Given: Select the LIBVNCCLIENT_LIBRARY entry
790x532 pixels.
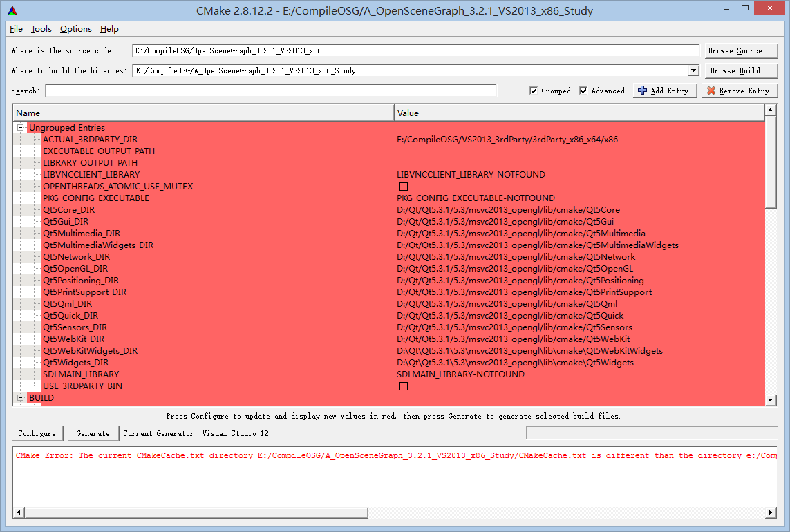Looking at the screenshot, I should [91, 175].
